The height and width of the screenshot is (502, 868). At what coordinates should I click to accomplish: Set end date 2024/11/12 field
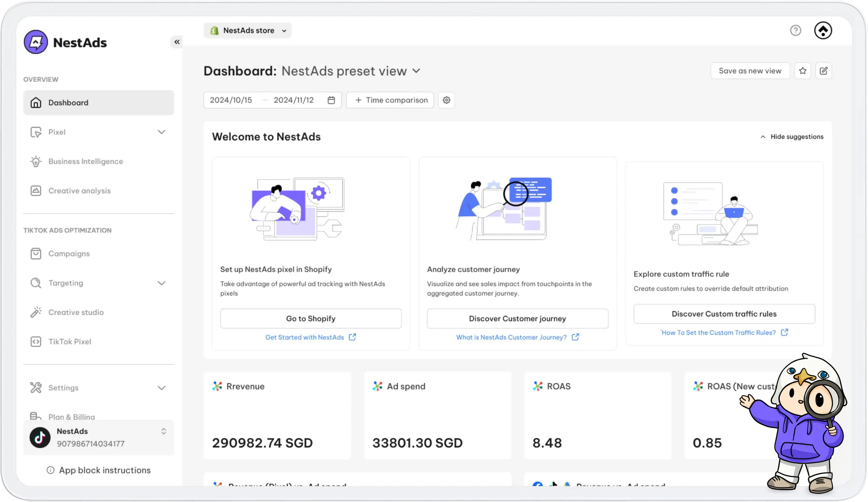(294, 100)
